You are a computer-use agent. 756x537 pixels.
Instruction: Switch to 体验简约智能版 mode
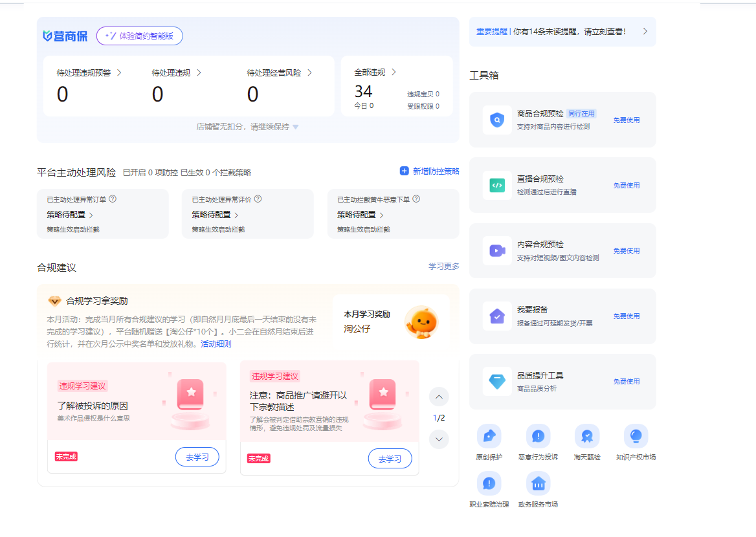coord(140,36)
